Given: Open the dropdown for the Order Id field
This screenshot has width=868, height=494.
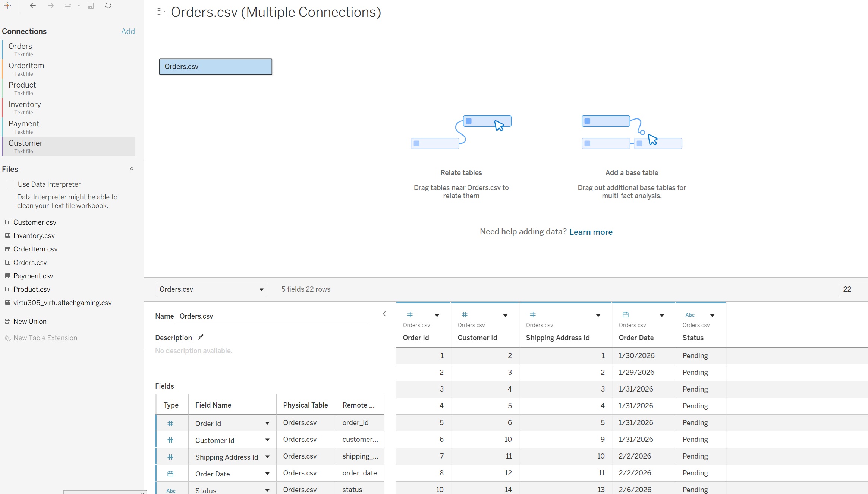Looking at the screenshot, I should click(267, 423).
